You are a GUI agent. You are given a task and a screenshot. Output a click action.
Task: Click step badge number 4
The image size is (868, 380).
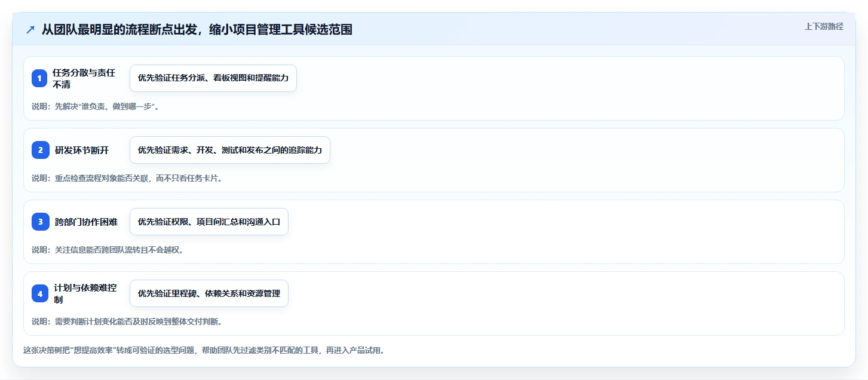(x=40, y=293)
